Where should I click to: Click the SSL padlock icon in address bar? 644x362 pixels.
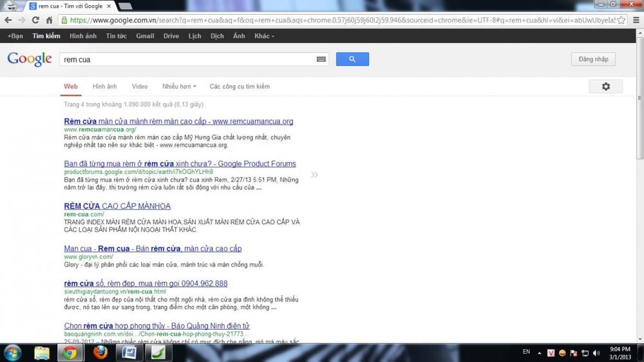coord(64,20)
